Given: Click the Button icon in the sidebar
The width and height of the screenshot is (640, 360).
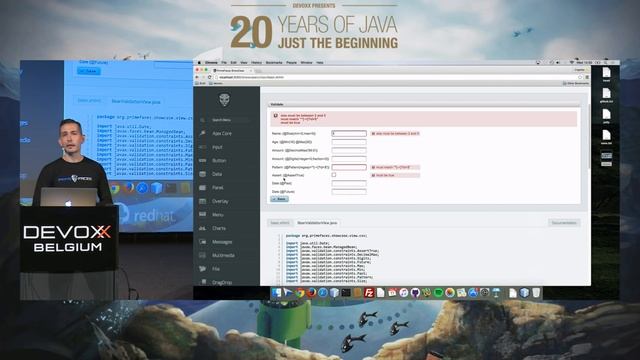Looking at the screenshot, I should click(x=202, y=160).
